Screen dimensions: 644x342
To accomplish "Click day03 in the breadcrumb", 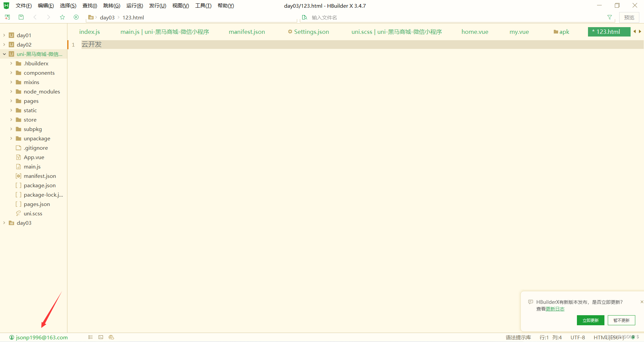I will click(107, 17).
